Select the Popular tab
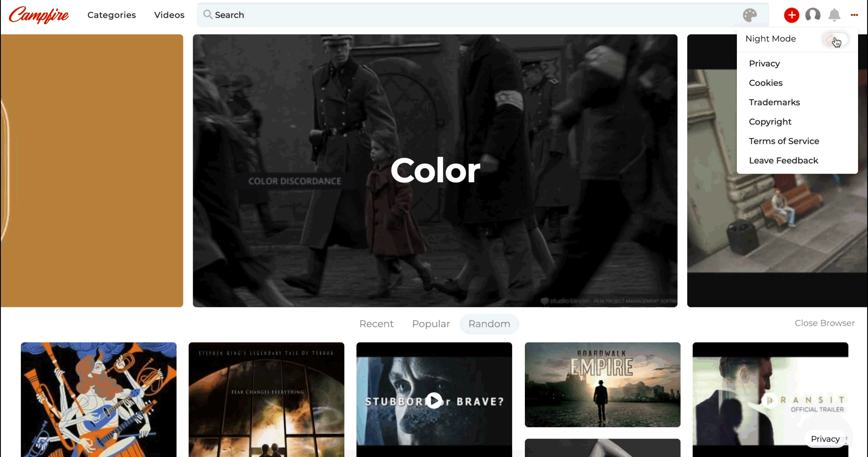The width and height of the screenshot is (868, 457). pyautogui.click(x=431, y=324)
